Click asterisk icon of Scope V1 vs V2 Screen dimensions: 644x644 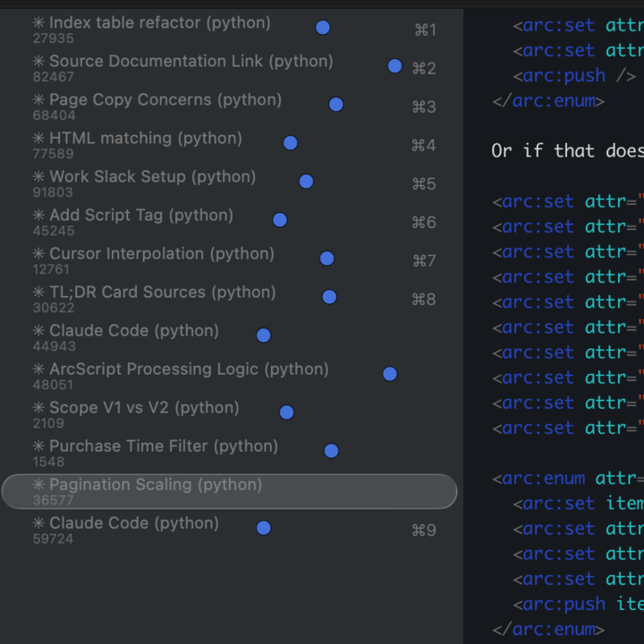coord(38,407)
